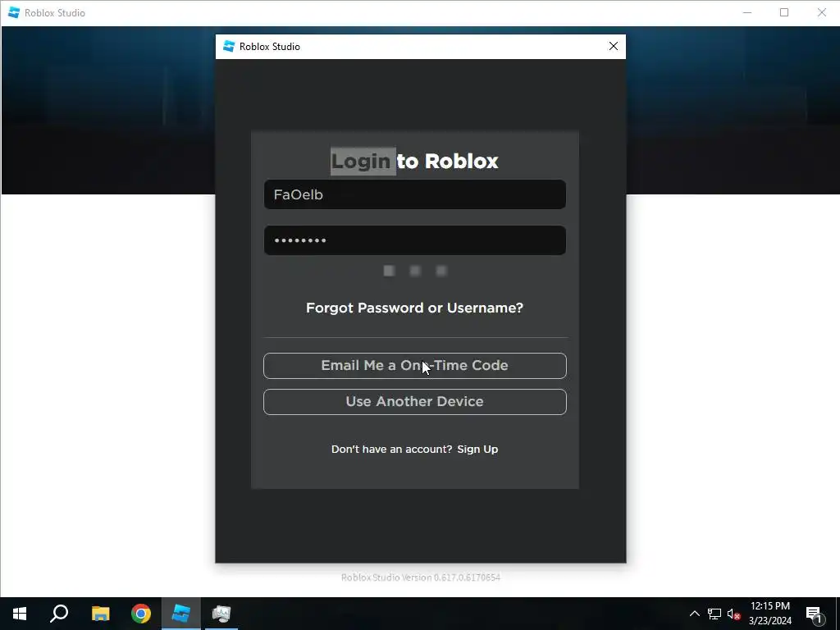This screenshot has width=840, height=630.
Task: Open network status tray icon
Action: [x=714, y=614]
